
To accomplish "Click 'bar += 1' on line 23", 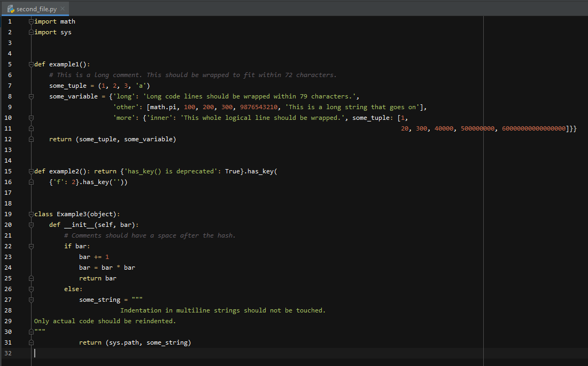I will tap(94, 257).
